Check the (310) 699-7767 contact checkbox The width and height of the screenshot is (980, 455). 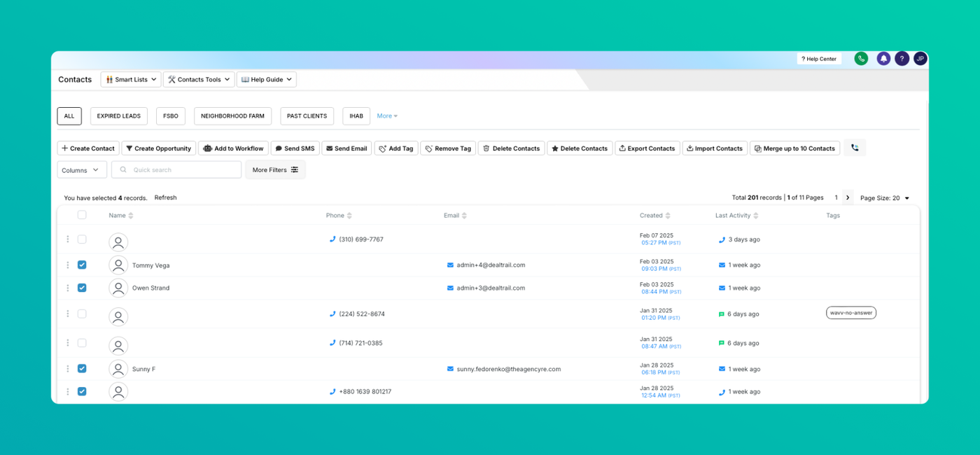coord(82,239)
